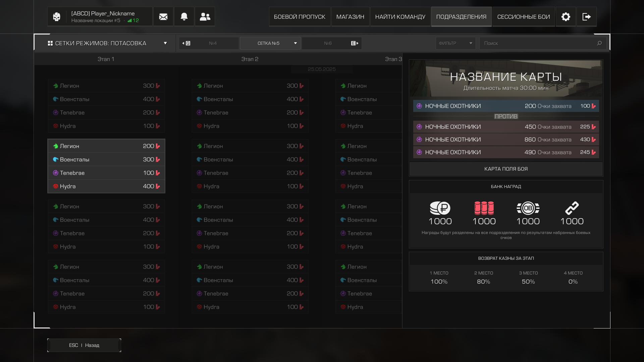Click the logout exit icon
This screenshot has width=644, height=362.
click(x=586, y=17)
